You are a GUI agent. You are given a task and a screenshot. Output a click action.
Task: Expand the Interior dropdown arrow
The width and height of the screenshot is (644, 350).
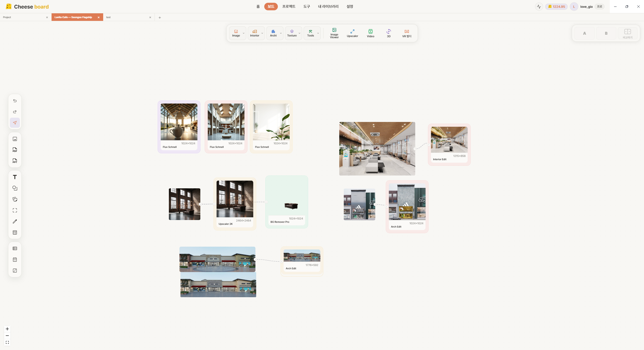click(x=262, y=33)
